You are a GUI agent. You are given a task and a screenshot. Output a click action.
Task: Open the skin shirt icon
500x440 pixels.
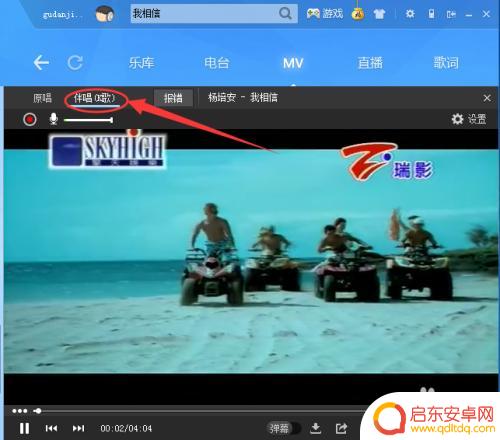click(379, 14)
